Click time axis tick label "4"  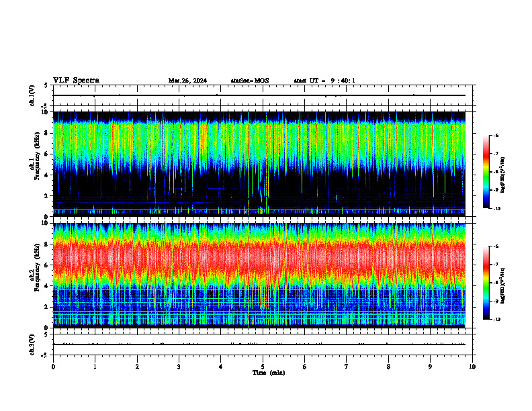[x=220, y=367]
